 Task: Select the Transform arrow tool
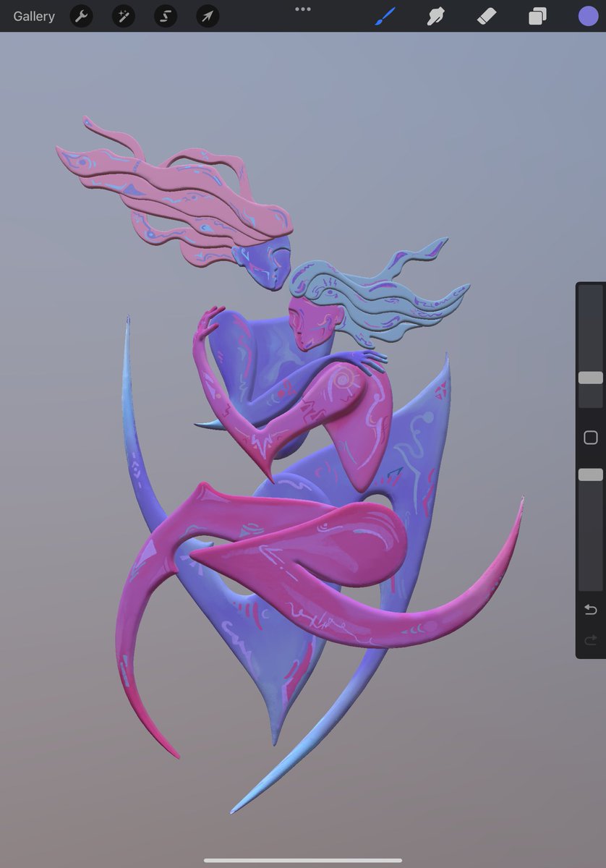point(207,16)
